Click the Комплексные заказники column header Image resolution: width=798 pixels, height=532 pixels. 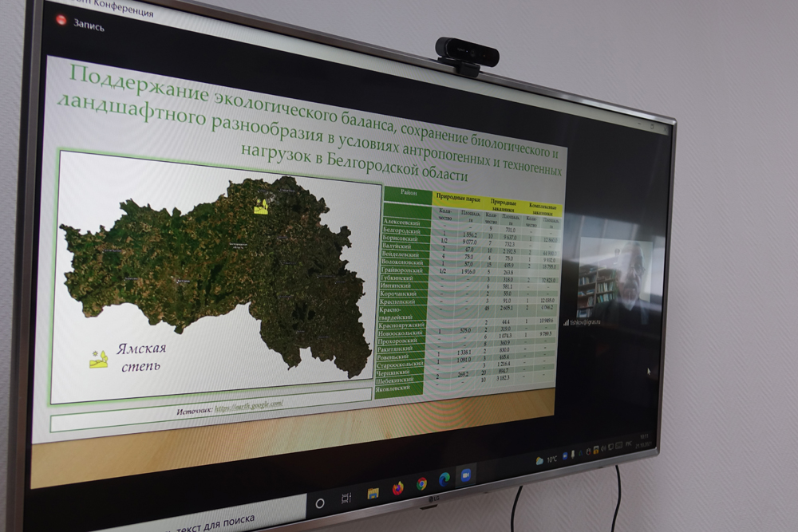(x=543, y=210)
